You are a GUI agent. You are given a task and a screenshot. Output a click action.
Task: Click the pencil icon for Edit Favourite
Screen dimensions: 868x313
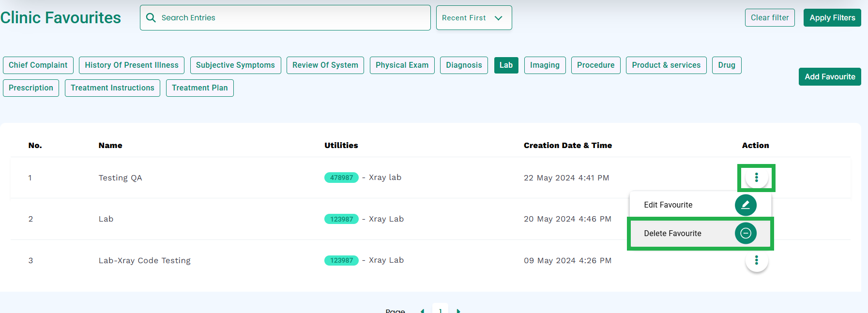[x=746, y=205]
